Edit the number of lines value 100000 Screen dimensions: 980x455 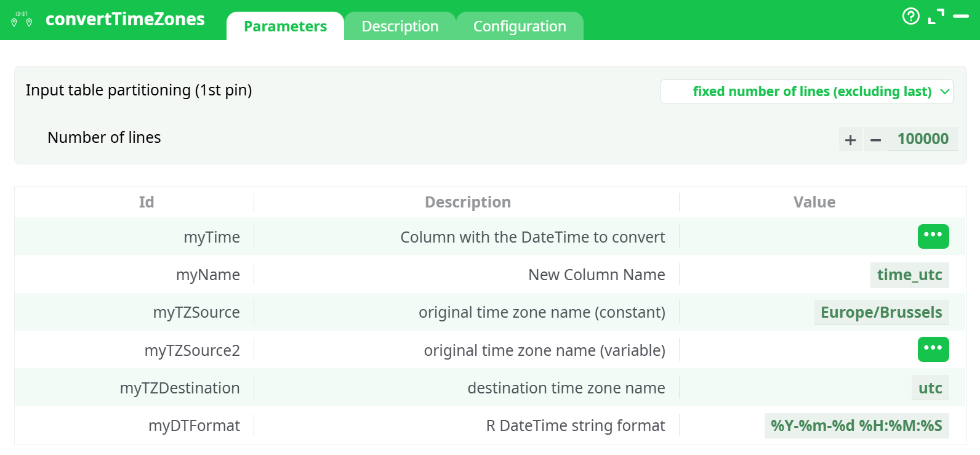(922, 139)
